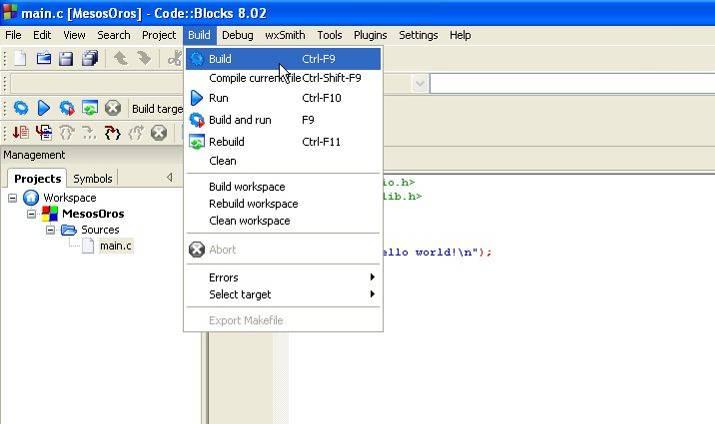Click the Step into debug icon
Image resolution: width=715 pixels, height=424 pixels.
[112, 133]
